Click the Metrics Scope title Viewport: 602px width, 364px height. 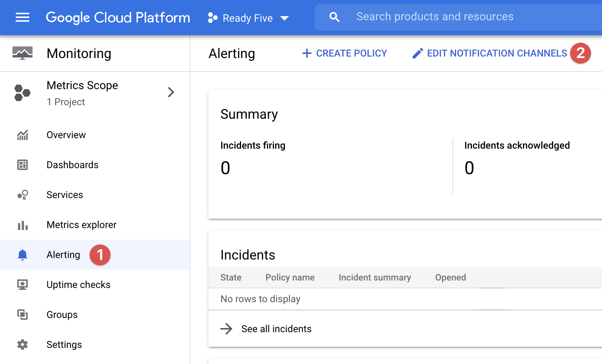tap(82, 85)
